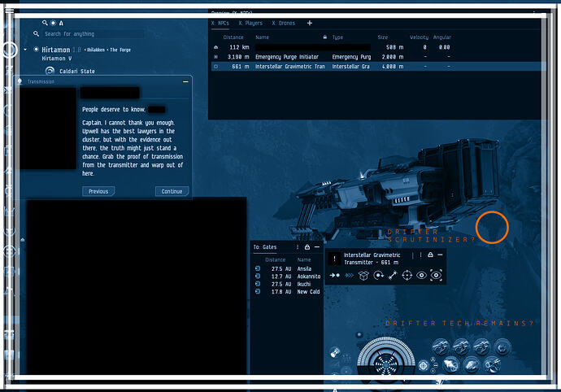Collapse the Hirtamon location panel arrow

[25, 50]
